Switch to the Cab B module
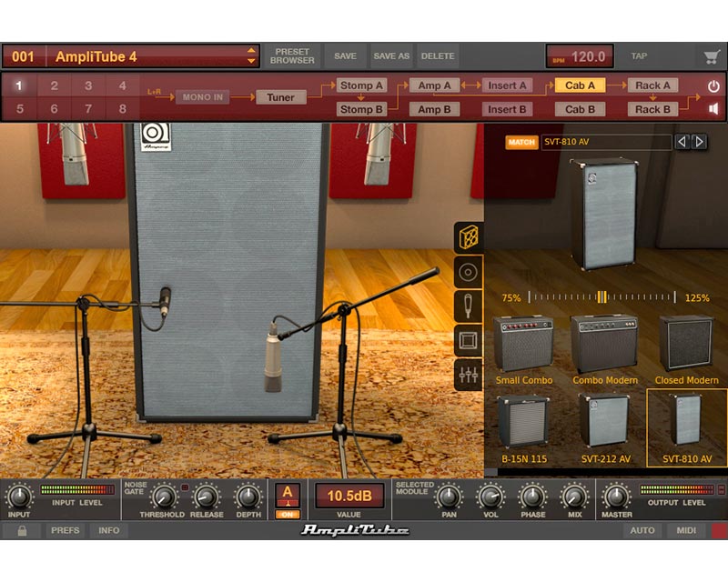The width and height of the screenshot is (728, 582). pos(580,109)
